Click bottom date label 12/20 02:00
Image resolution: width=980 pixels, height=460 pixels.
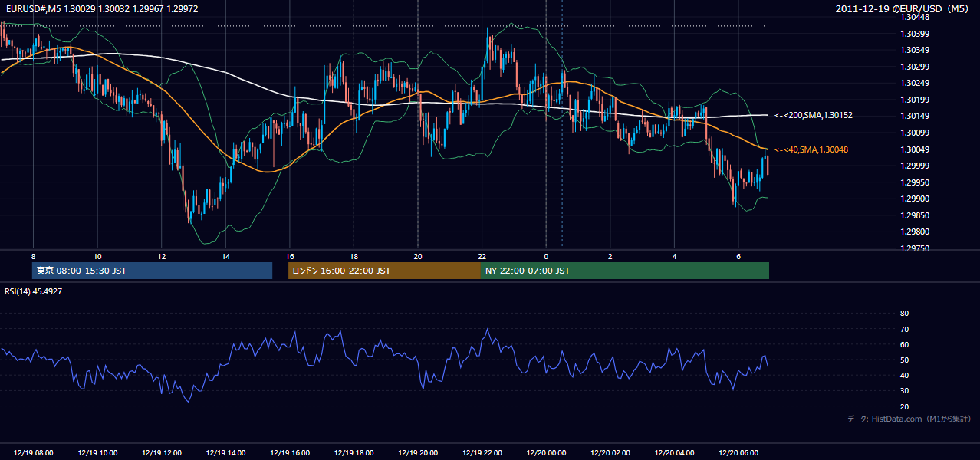610,453
